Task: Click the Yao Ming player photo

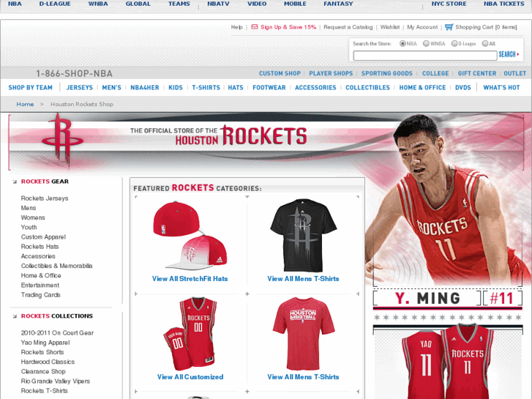Action: click(x=448, y=201)
